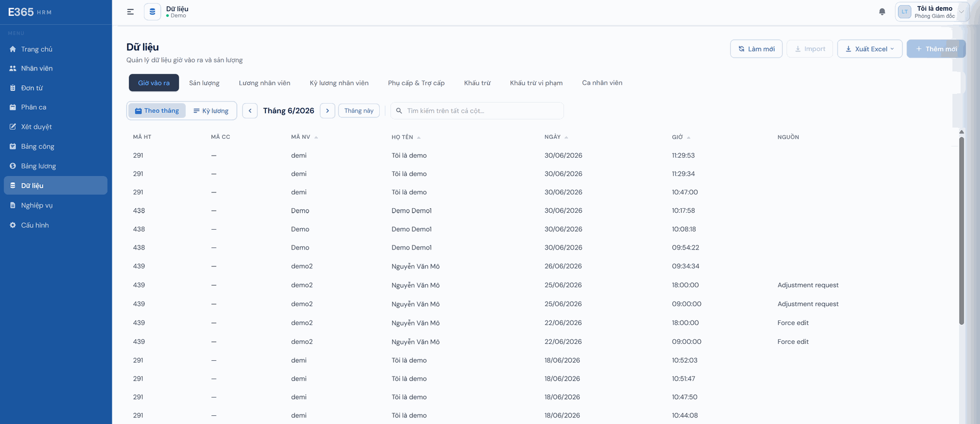Switch to Kỳ lương view
Viewport: 980px width, 424px height.
[x=211, y=111]
